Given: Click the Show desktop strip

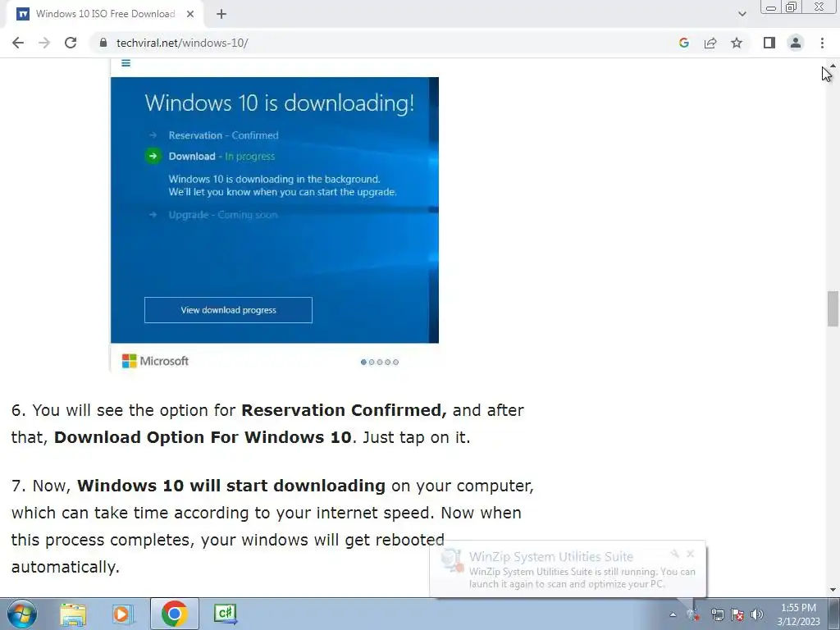Looking at the screenshot, I should coord(834,614).
